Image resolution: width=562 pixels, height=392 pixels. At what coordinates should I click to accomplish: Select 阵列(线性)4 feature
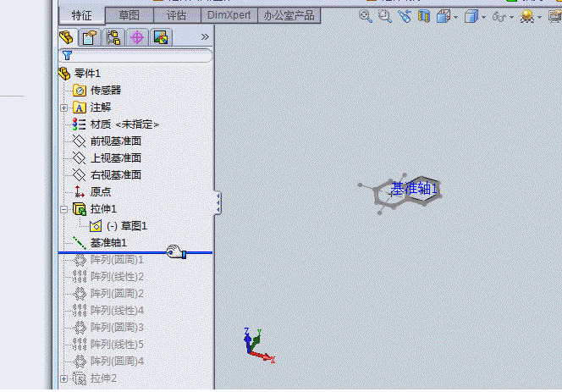pyautogui.click(x=117, y=310)
